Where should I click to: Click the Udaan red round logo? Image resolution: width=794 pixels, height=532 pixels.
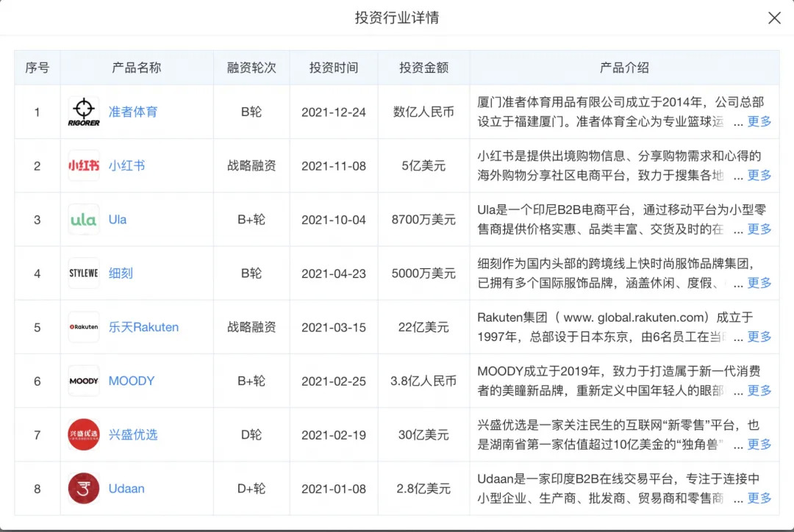tap(84, 489)
